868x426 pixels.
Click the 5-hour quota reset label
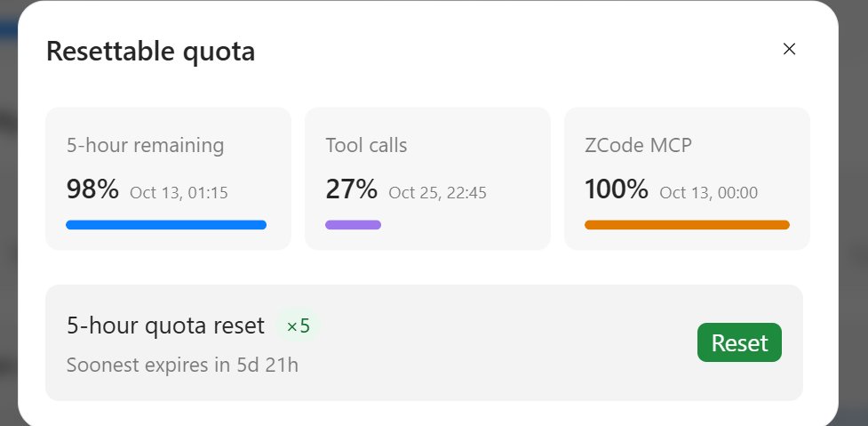[165, 326]
